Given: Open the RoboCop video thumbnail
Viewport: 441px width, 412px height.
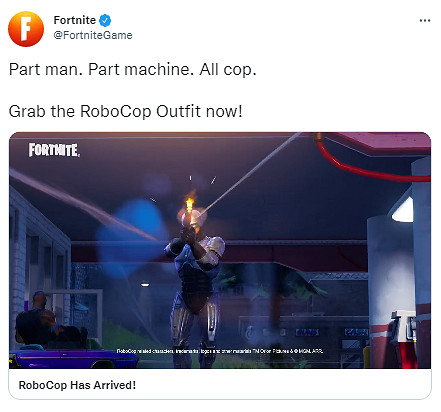Looking at the screenshot, I should point(220,250).
